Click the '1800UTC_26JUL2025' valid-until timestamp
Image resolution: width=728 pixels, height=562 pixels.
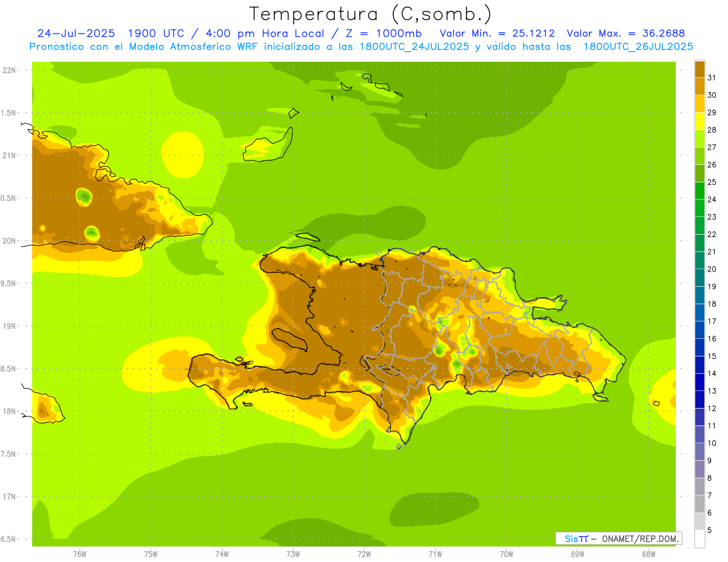[638, 47]
